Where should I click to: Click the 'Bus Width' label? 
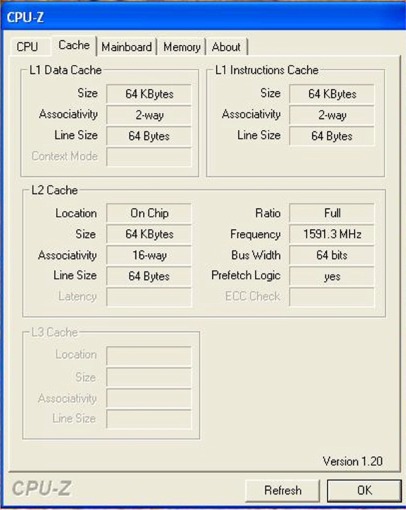[256, 255]
